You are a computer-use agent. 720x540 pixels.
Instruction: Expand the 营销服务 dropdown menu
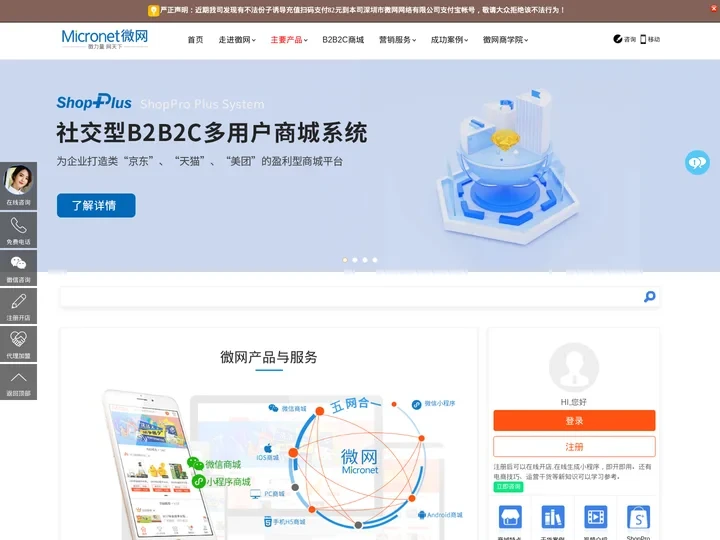397,40
